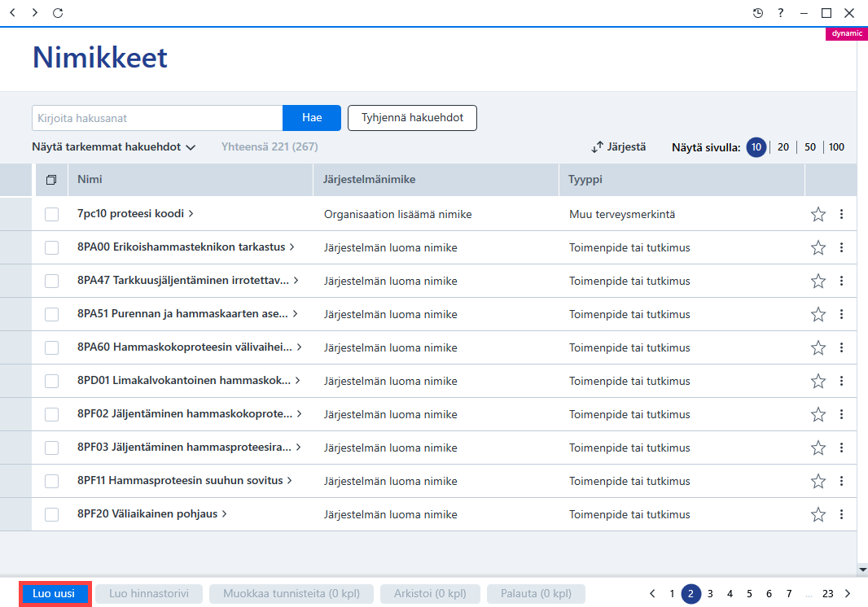Expand Näytä tarkemmat hakuehdot
This screenshot has width=868, height=607.
(114, 147)
